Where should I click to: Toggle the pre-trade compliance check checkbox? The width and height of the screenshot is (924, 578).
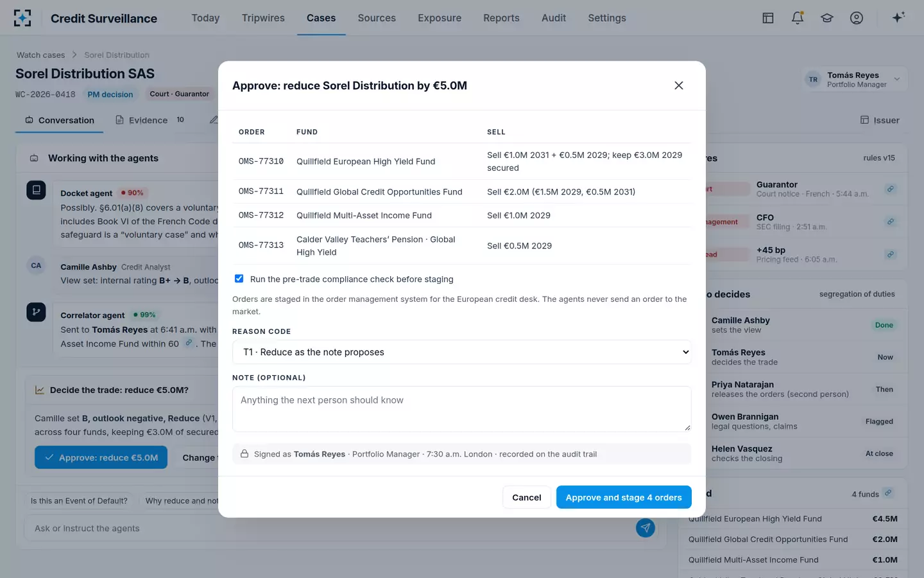pyautogui.click(x=239, y=279)
